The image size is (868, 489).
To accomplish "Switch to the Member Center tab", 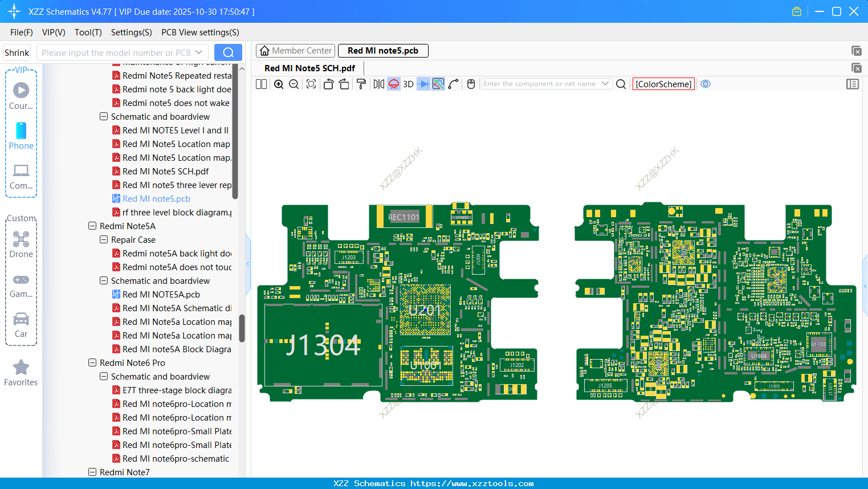I will [296, 51].
